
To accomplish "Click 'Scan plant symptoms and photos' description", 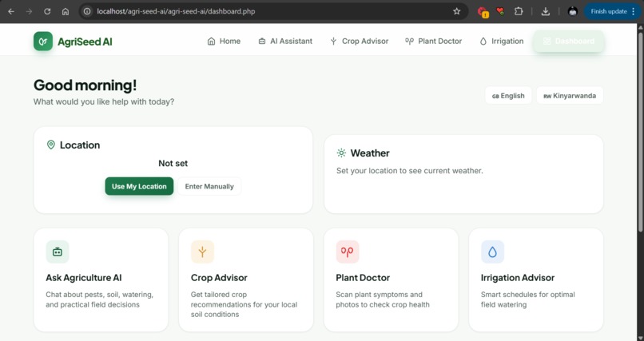I will [x=383, y=299].
